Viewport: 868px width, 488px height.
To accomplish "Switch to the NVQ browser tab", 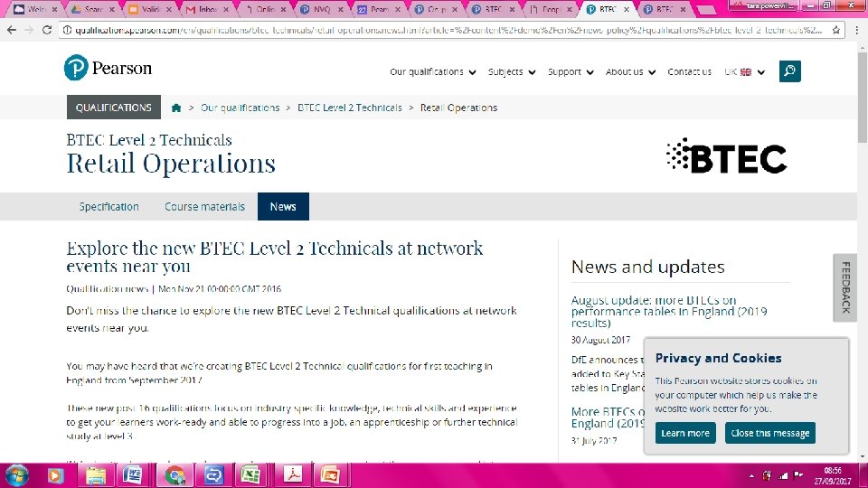I will [x=321, y=9].
